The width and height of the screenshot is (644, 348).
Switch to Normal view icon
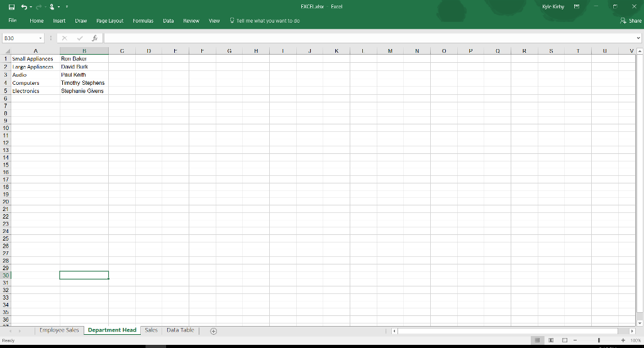tap(537, 340)
